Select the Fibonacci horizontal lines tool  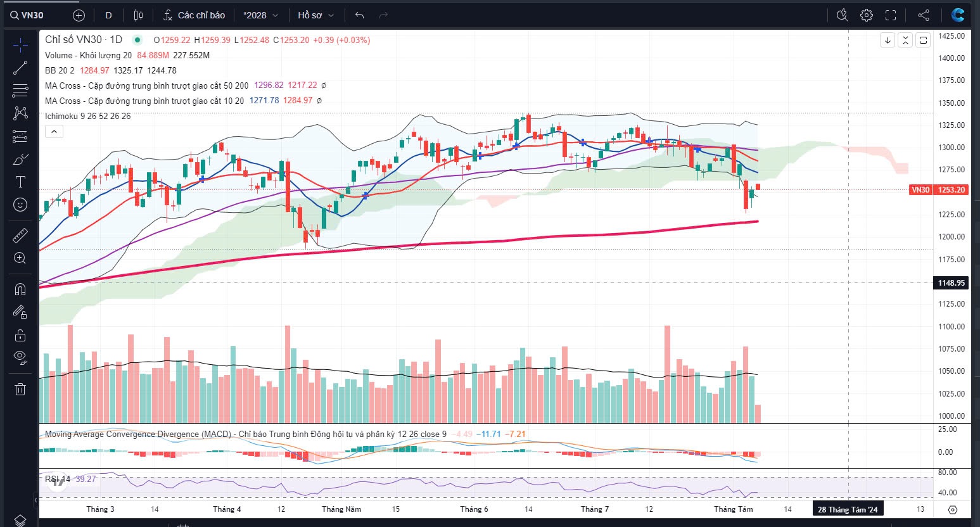tap(20, 91)
